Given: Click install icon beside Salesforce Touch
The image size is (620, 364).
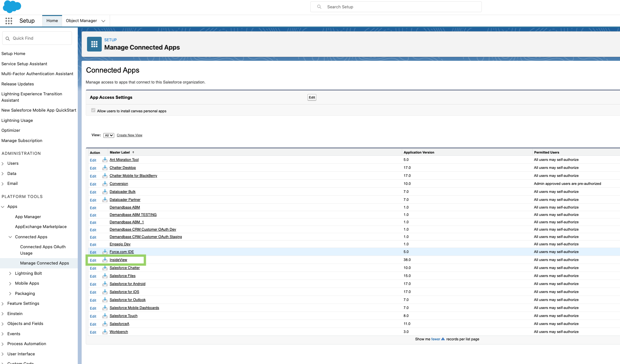Looking at the screenshot, I should 105,316.
